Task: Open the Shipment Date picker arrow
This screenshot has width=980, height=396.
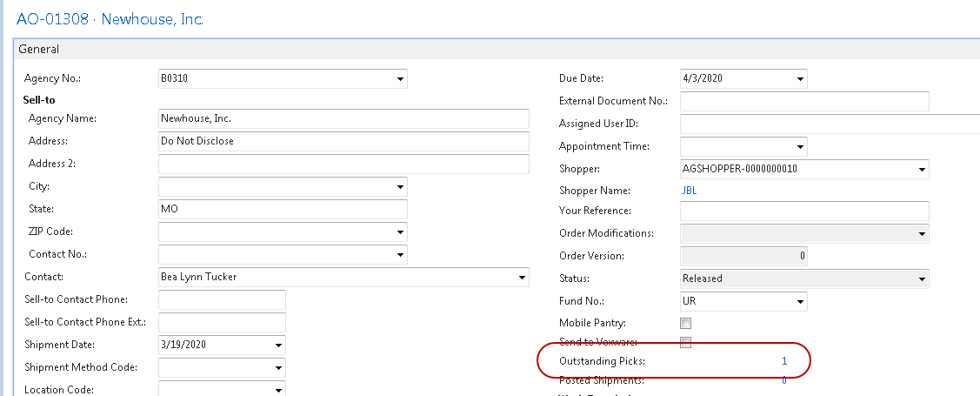Action: pyautogui.click(x=277, y=346)
